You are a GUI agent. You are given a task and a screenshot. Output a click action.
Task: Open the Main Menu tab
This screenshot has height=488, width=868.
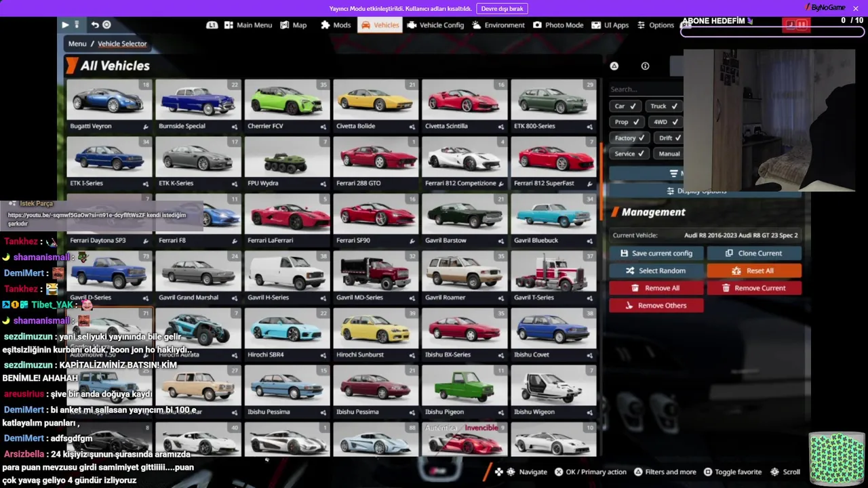(x=248, y=25)
